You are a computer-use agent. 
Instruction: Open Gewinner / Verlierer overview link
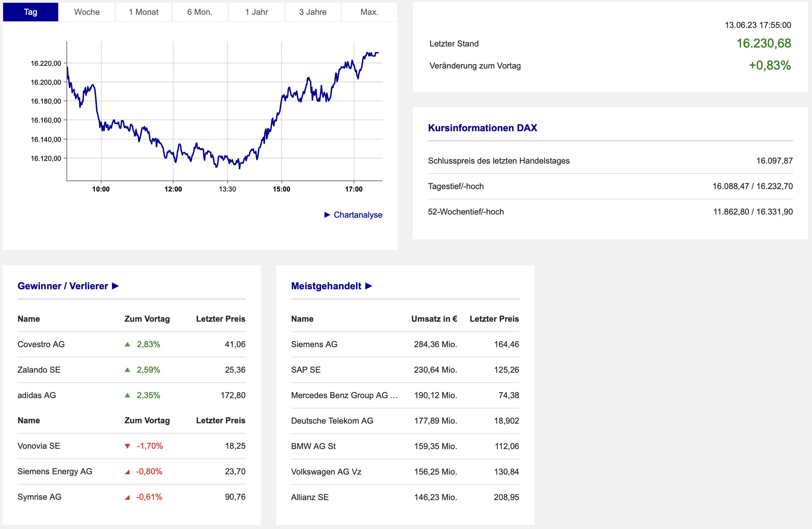click(63, 286)
